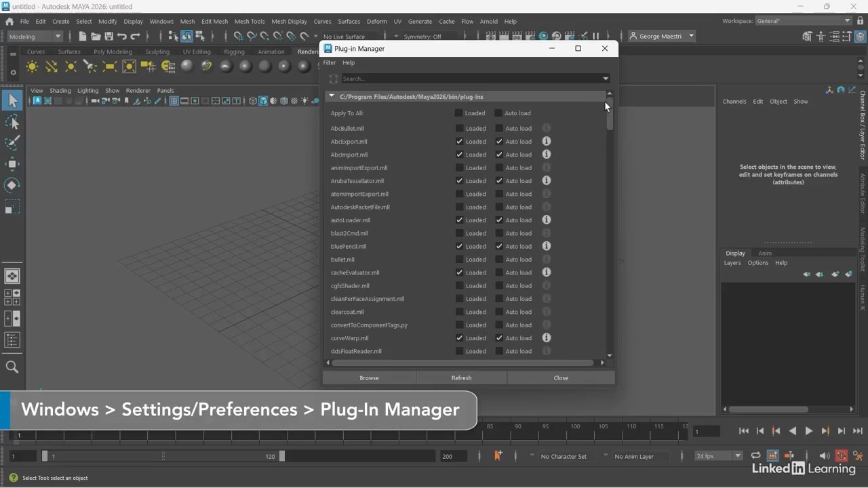Open the Mesh Tools menu
The height and width of the screenshot is (488, 868).
250,21
